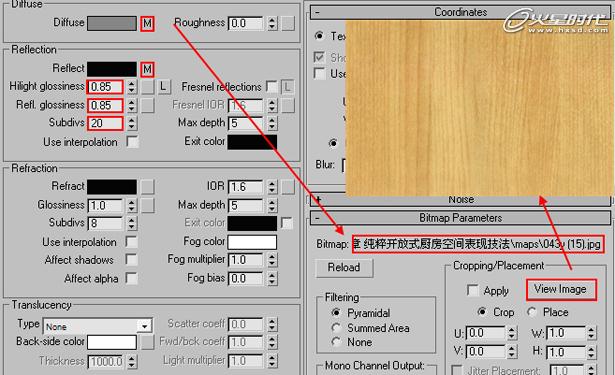Image resolution: width=615 pixels, height=375 pixels.
Task: Click the Bitmap file path button
Action: (477, 244)
